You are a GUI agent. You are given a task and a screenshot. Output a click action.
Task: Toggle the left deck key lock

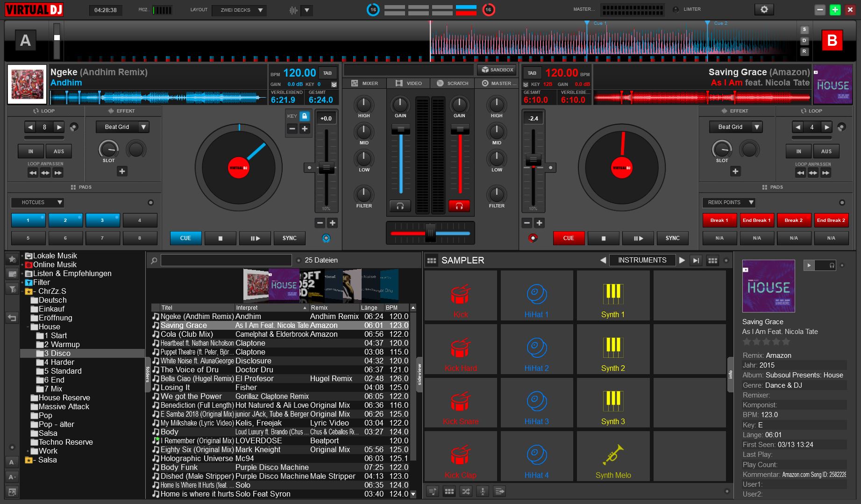point(305,116)
